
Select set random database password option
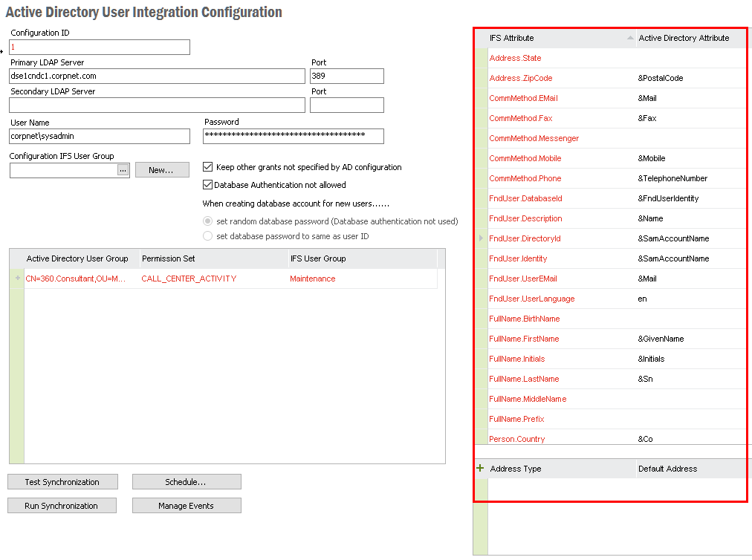tap(209, 220)
